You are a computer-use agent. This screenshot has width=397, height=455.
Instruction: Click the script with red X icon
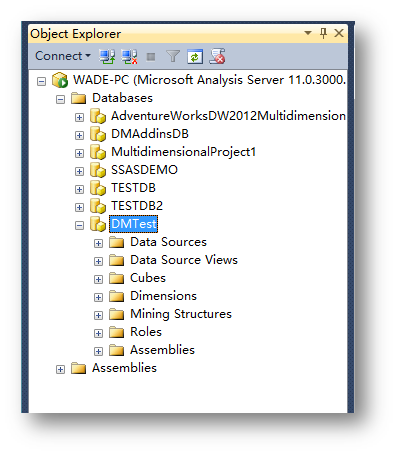[x=217, y=56]
